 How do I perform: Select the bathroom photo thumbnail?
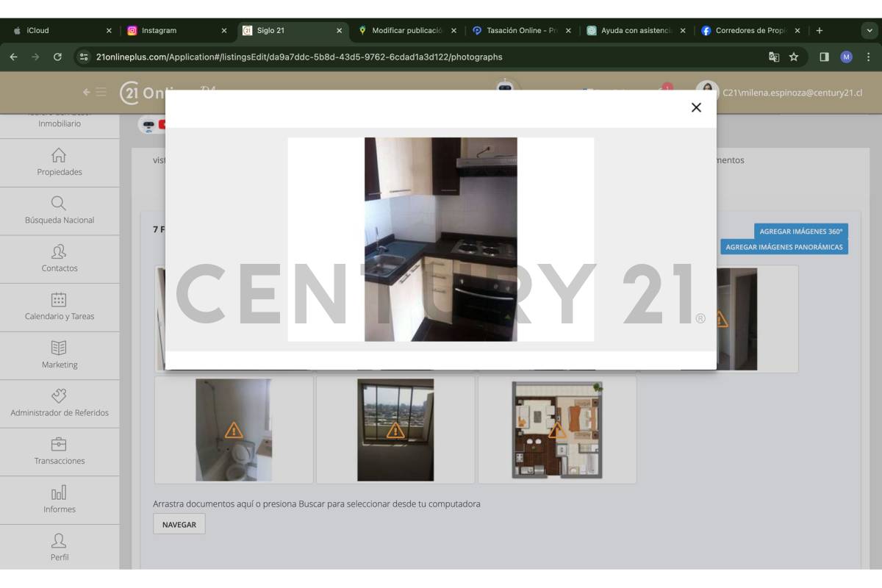click(234, 430)
